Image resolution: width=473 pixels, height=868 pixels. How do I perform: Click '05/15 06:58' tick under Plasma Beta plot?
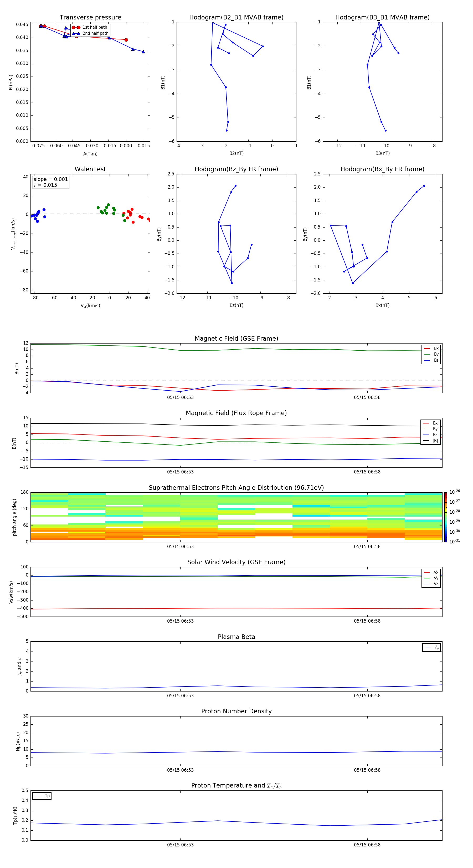(367, 695)
